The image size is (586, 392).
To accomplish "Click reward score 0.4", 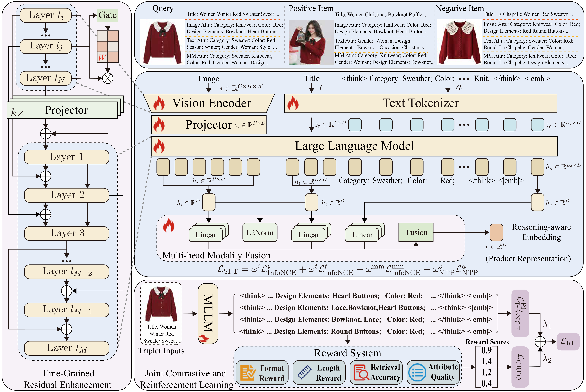I will (x=486, y=383).
